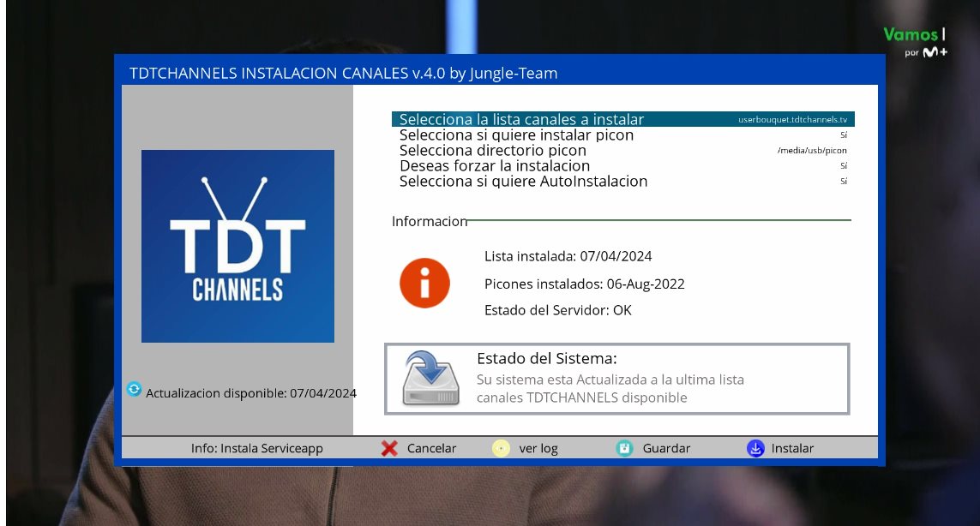
Task: Toggle the AutoInstalacion Sí value
Action: coord(843,182)
